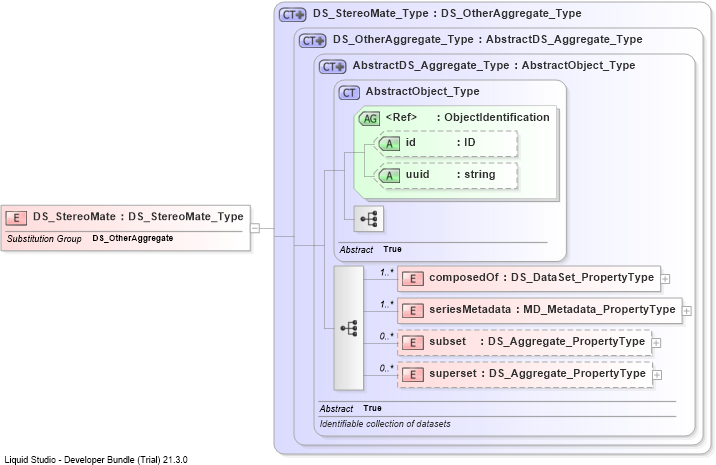Click the E icon of superset element
Viewport: 716px width, 465px height.
coord(413,375)
